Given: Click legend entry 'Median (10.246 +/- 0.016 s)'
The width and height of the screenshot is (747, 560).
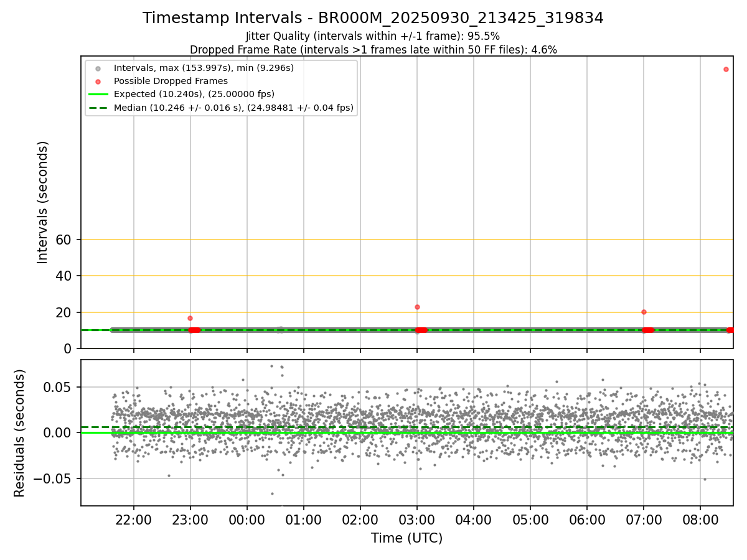Looking at the screenshot, I should (233, 108).
